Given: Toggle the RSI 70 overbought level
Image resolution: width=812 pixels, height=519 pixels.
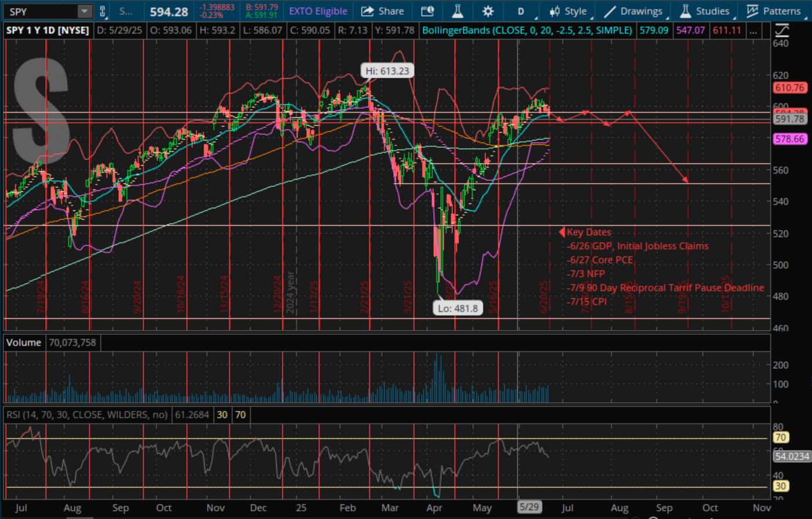Looking at the screenshot, I should (x=240, y=415).
